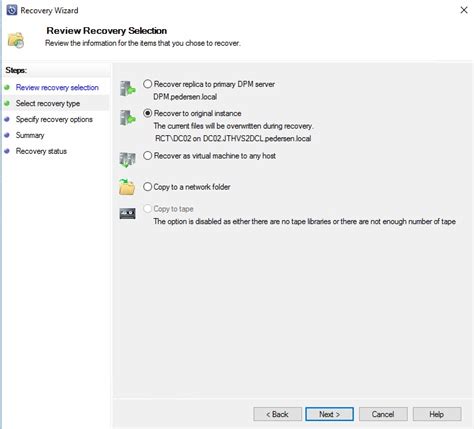474x429 pixels.
Task: Click the virtual machine servers icon
Action: [x=127, y=160]
